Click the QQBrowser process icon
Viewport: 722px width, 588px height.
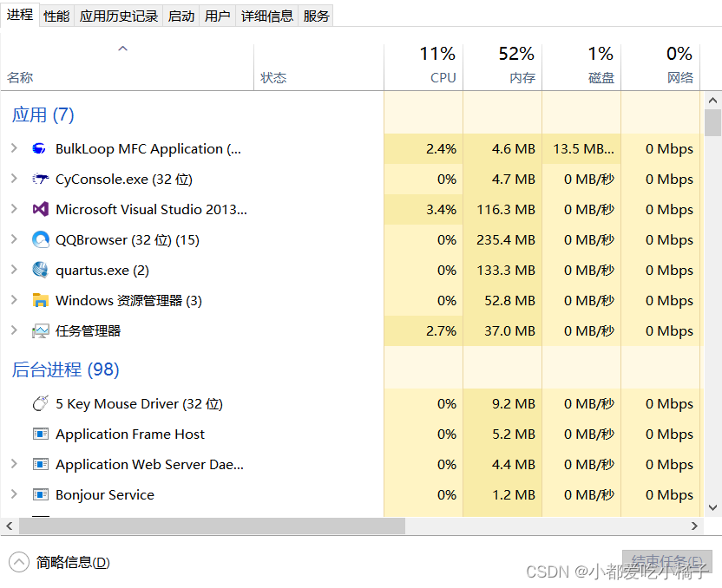coord(41,239)
